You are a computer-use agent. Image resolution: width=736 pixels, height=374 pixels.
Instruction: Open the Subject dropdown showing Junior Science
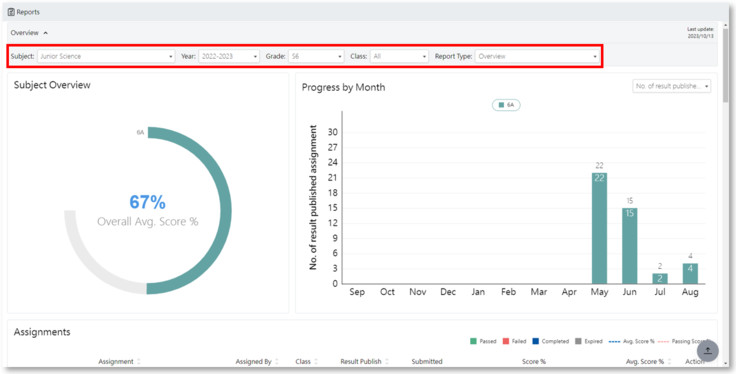pos(106,56)
